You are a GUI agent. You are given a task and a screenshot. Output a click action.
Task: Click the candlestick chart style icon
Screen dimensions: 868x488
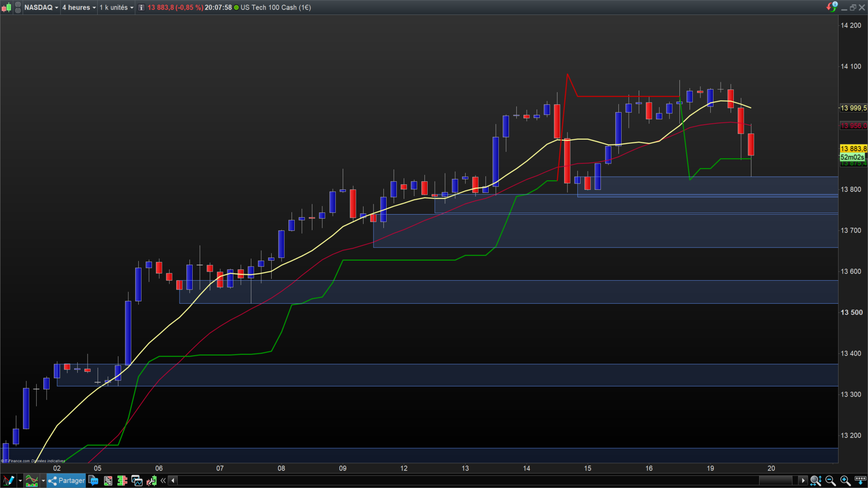click(6, 7)
